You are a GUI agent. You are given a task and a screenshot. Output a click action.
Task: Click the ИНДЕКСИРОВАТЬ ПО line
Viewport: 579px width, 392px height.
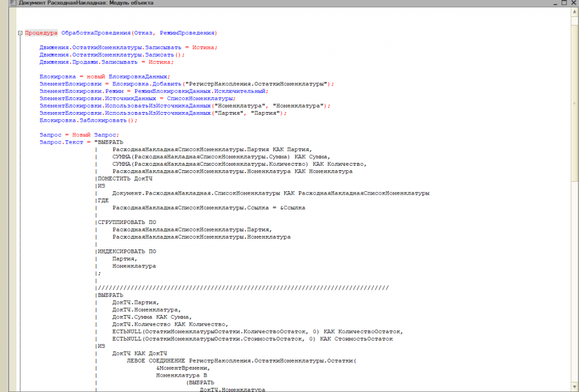point(127,252)
